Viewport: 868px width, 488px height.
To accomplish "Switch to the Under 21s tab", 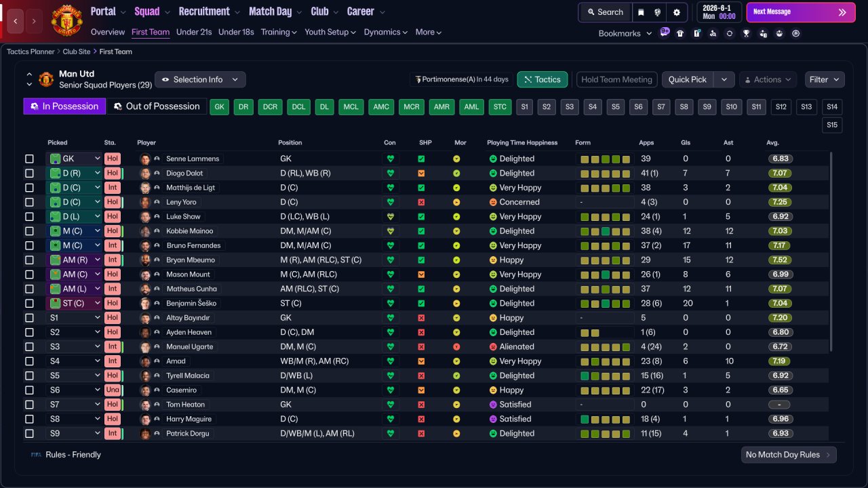I will [x=194, y=32].
